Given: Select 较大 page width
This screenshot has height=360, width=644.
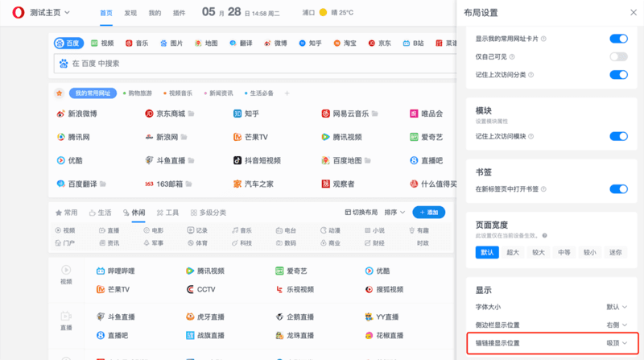Looking at the screenshot, I should click(x=539, y=252).
